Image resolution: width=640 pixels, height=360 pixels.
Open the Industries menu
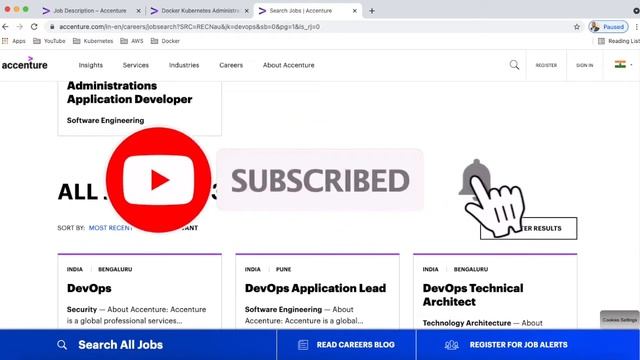pyautogui.click(x=184, y=65)
